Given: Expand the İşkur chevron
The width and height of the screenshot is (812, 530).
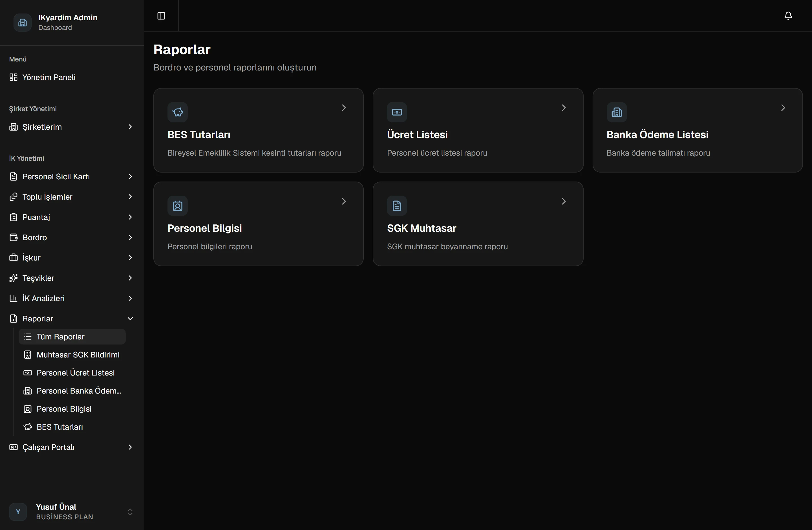Looking at the screenshot, I should pyautogui.click(x=130, y=257).
